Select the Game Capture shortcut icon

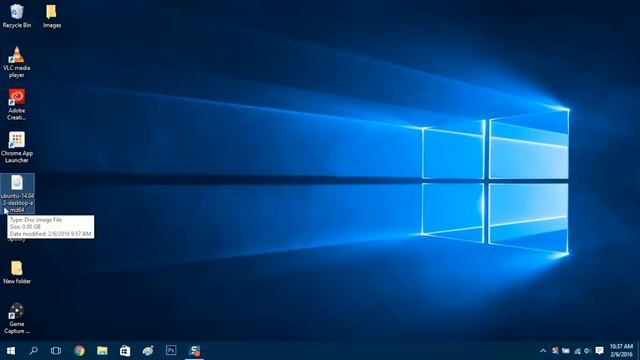(x=17, y=319)
